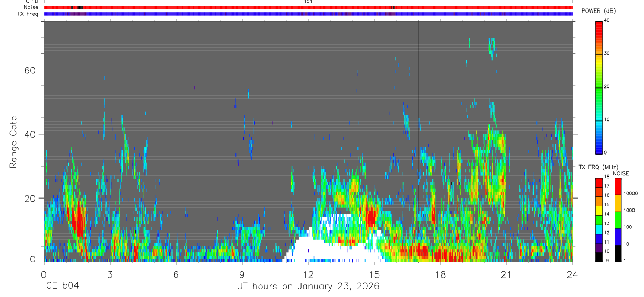Click the Noise row label at the top left
This screenshot has height=297, width=644.
(31, 7)
